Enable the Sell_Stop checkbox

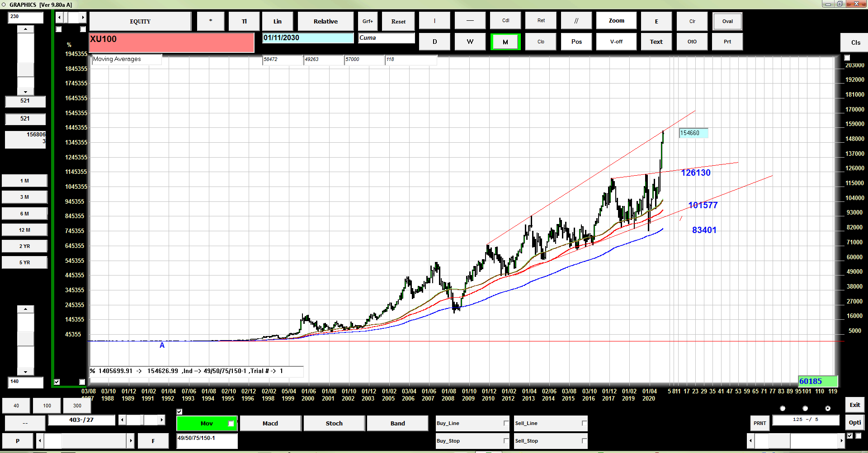pos(584,441)
